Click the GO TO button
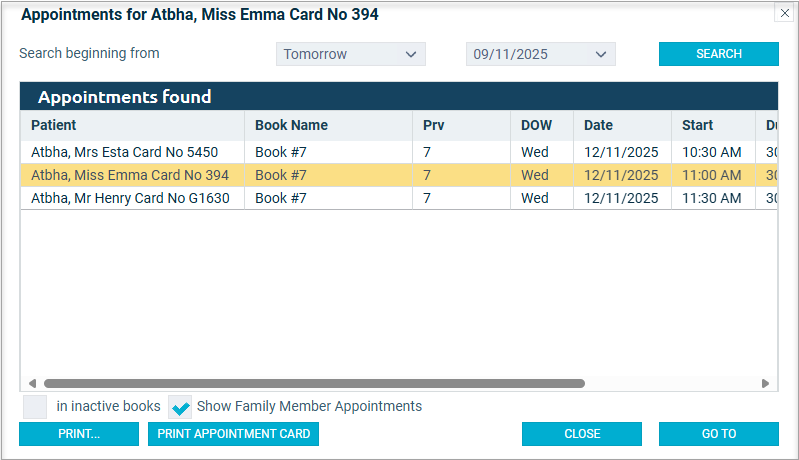This screenshot has width=799, height=460. [718, 434]
